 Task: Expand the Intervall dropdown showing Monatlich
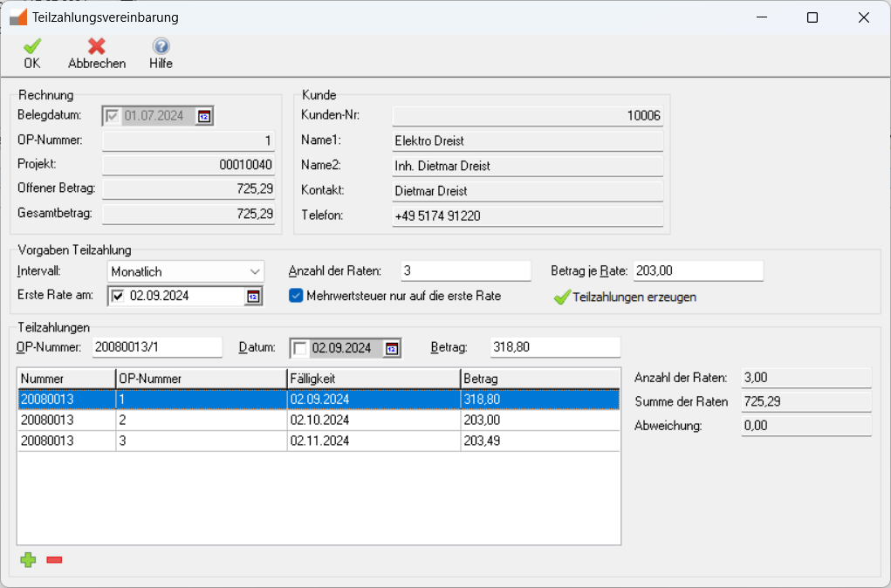[x=255, y=271]
